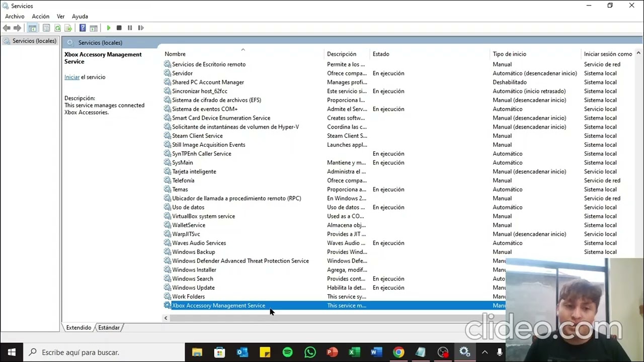Open Sticky Notes from the taskbar

[x=265, y=352]
